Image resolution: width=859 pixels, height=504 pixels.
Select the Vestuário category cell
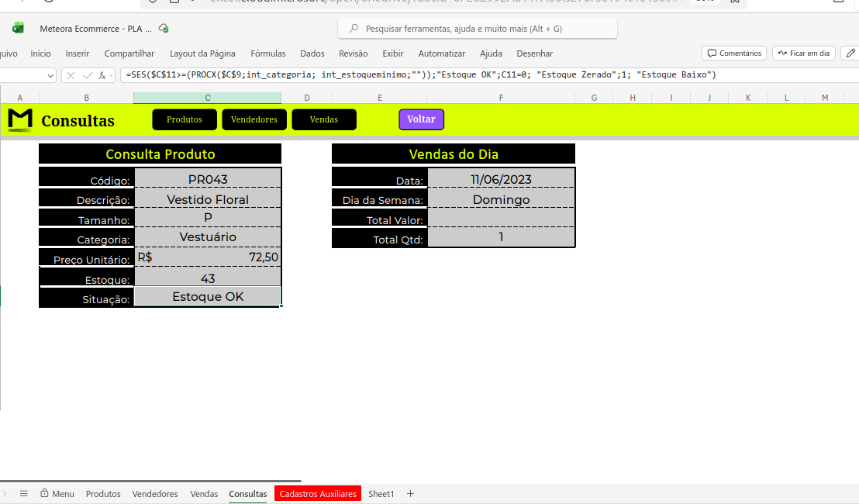208,237
